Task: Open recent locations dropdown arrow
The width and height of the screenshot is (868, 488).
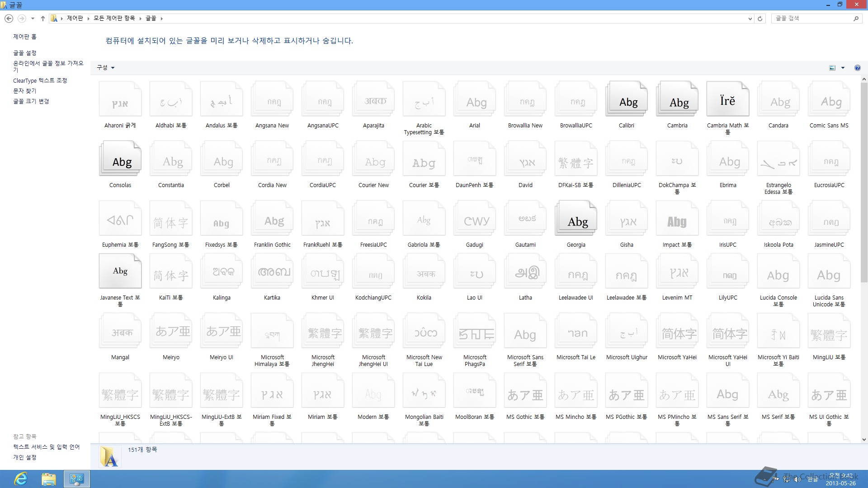Action: [x=33, y=19]
